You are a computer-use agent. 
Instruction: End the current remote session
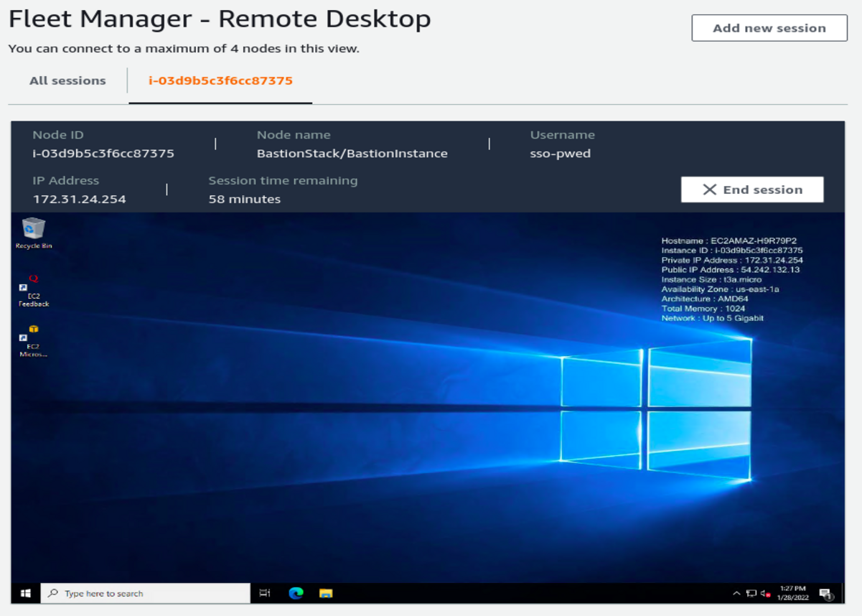[x=752, y=190]
